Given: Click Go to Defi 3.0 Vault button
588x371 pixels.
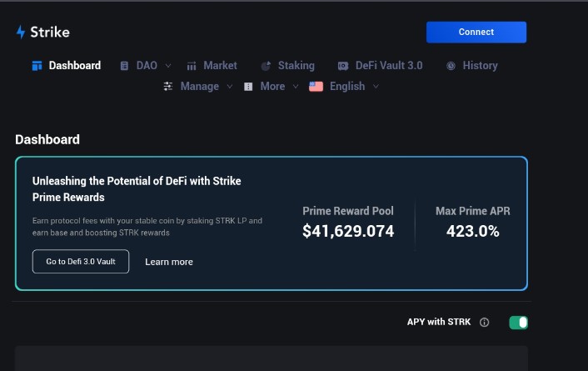Looking at the screenshot, I should pyautogui.click(x=81, y=261).
